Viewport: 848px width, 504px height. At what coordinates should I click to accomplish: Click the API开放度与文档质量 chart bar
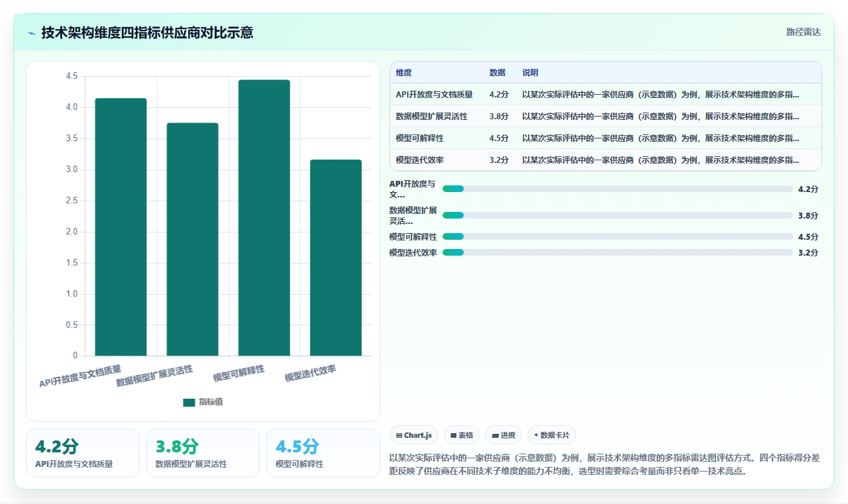[x=121, y=227]
